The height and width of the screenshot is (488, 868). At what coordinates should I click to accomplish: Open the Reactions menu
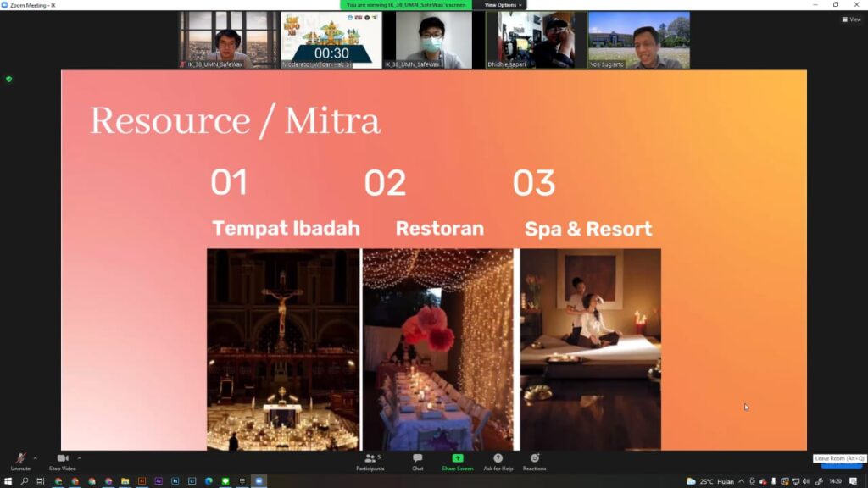tap(534, 459)
